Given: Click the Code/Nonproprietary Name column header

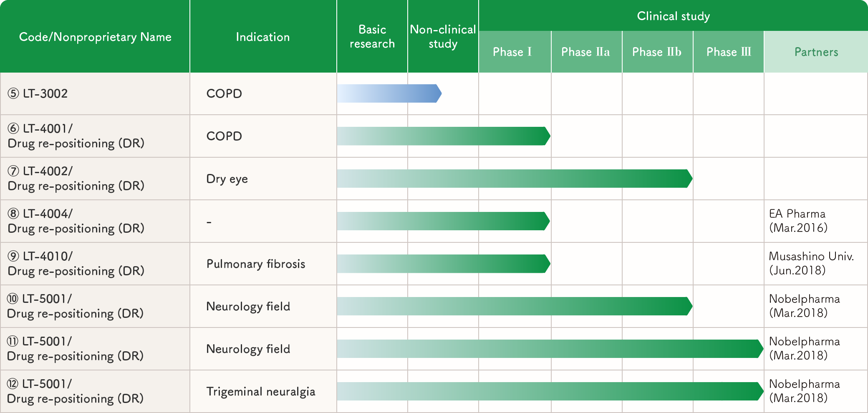Looking at the screenshot, I should tap(95, 37).
